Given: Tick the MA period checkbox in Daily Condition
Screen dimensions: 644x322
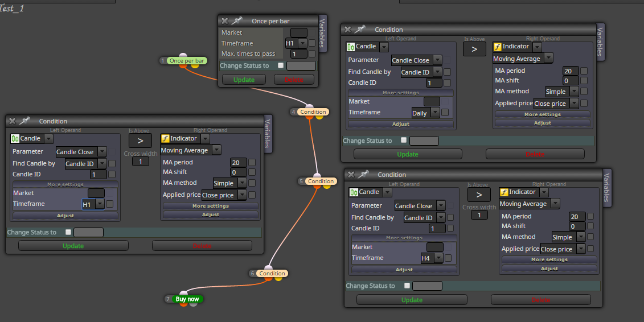Looking at the screenshot, I should [x=584, y=71].
